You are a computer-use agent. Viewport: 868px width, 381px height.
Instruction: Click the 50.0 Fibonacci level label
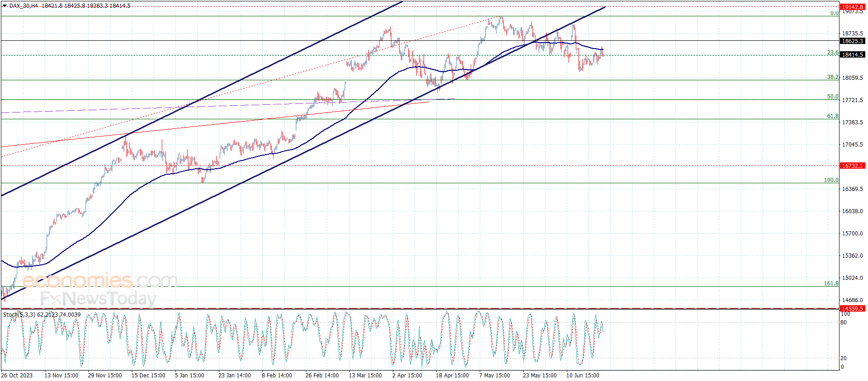click(x=832, y=97)
